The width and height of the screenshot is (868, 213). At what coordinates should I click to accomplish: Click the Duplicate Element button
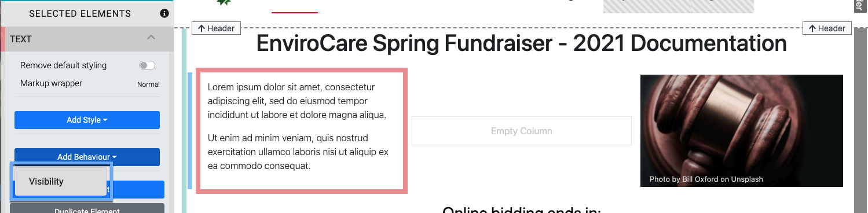(87, 209)
